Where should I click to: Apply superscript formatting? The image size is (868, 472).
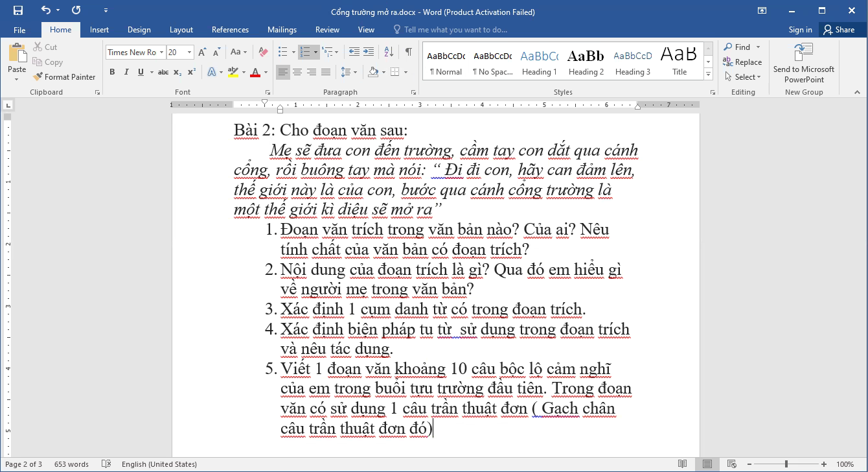click(x=192, y=72)
